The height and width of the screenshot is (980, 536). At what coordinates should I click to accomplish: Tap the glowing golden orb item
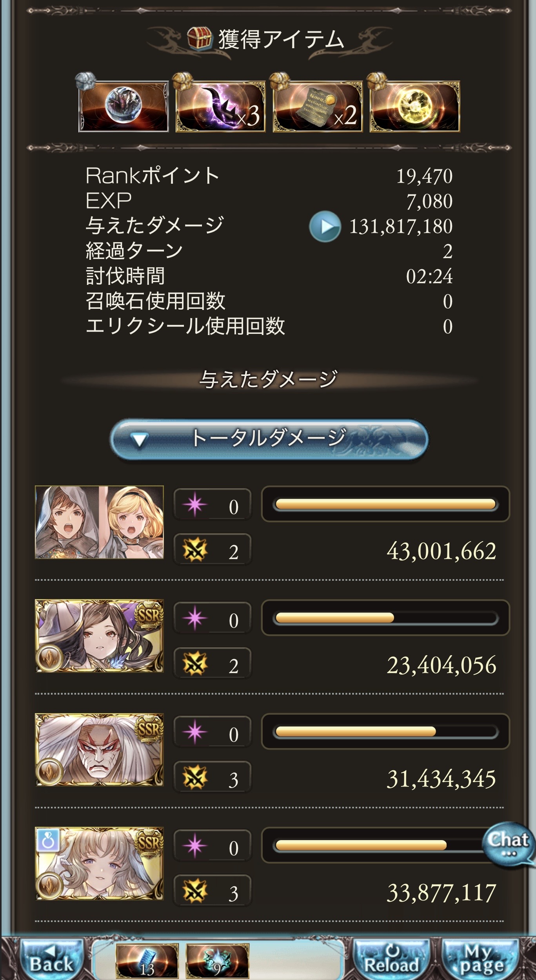415,106
